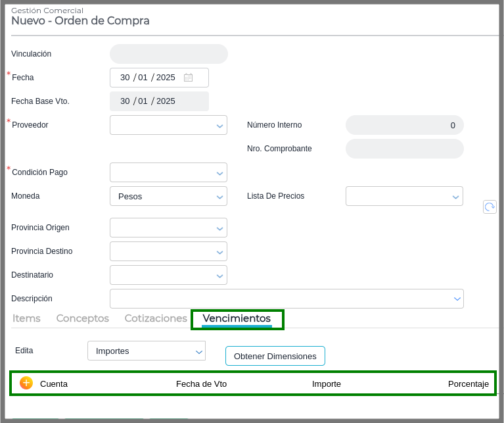Image resolution: width=504 pixels, height=423 pixels.
Task: Click the calendar icon in Fecha field
Action: click(x=188, y=78)
